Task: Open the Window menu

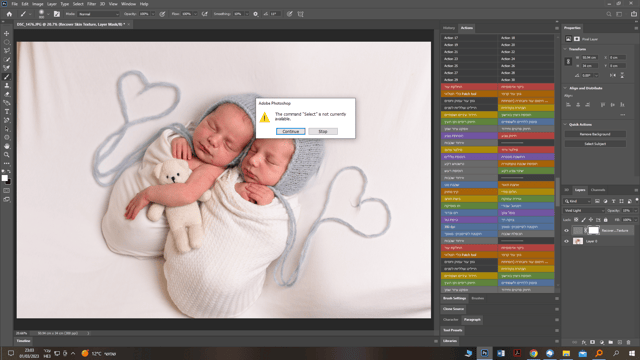Action: coord(128,4)
